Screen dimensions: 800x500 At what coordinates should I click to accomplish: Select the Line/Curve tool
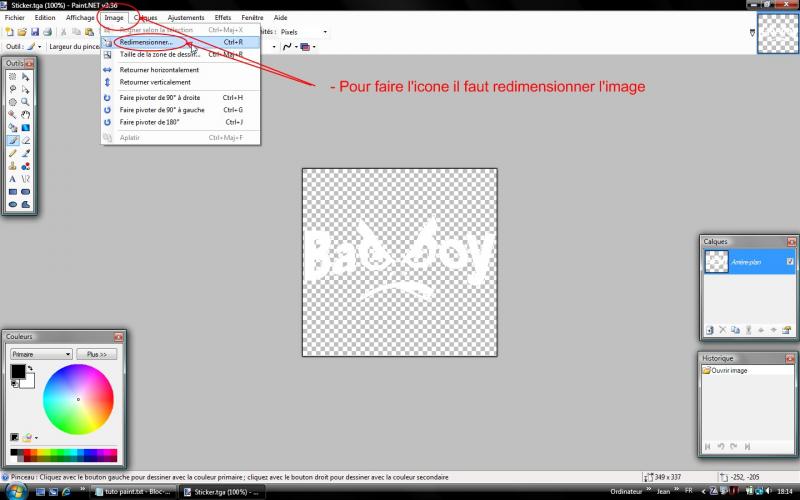[26, 179]
